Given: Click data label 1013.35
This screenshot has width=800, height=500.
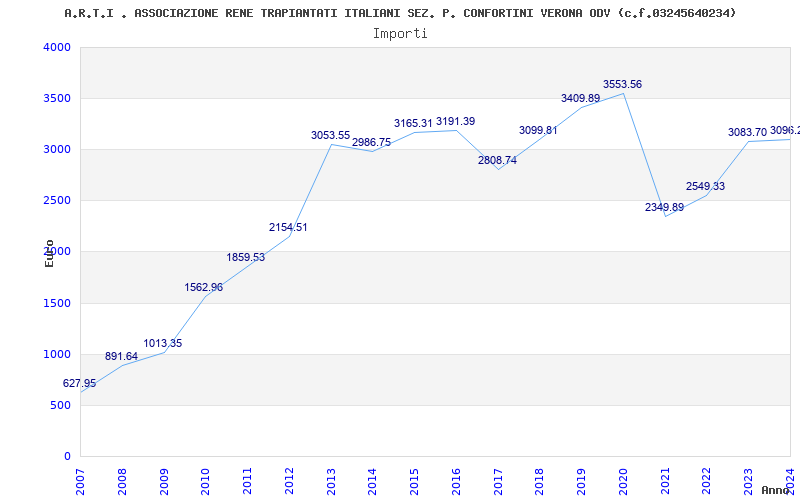Looking at the screenshot, I should click(x=163, y=343).
